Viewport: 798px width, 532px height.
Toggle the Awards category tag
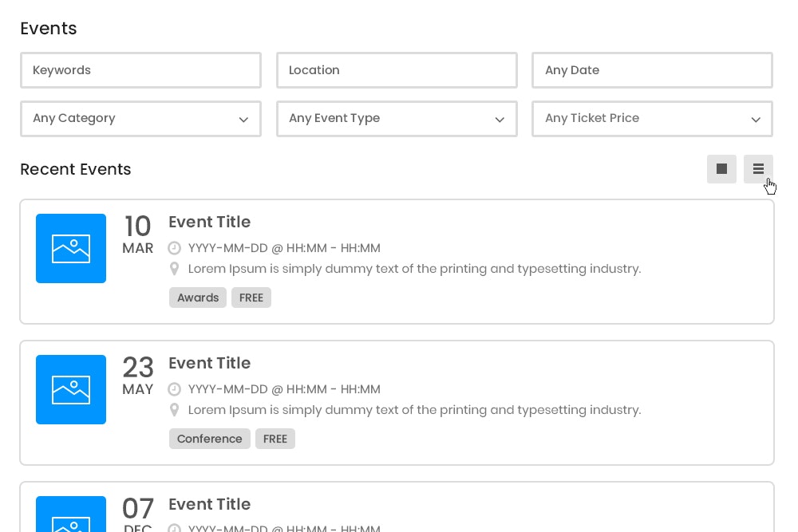tap(198, 298)
